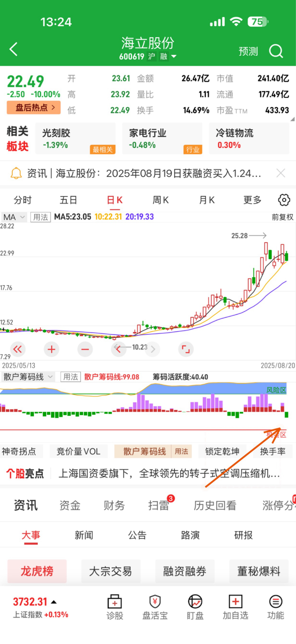The width and height of the screenshot is (296, 644).
Task: Select 董秘爆料 filter chip
Action: click(259, 571)
